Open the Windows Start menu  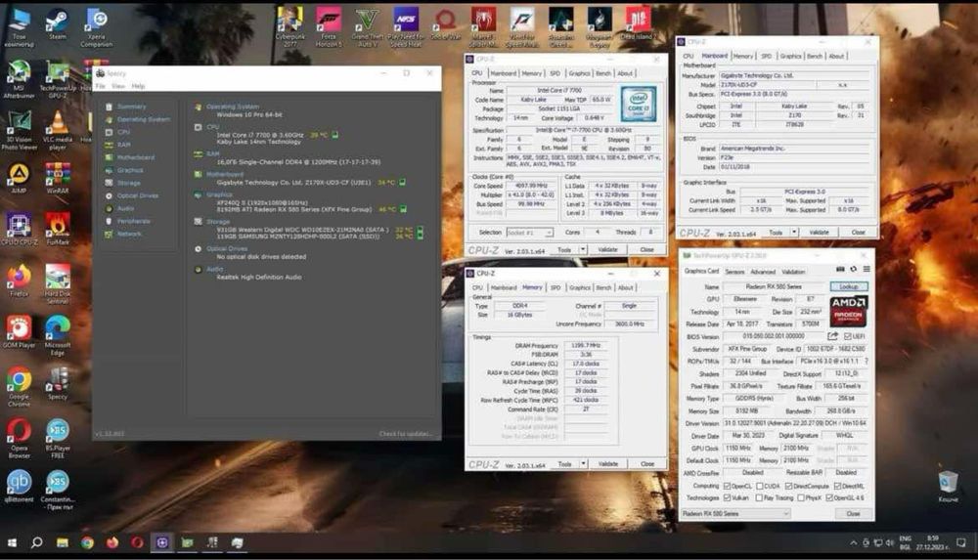coord(11,542)
